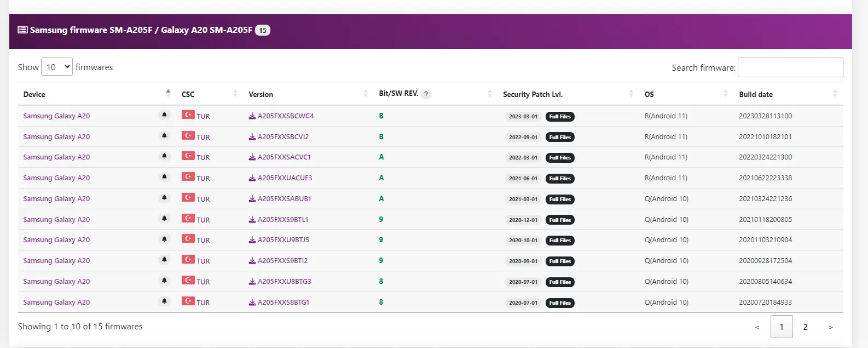The width and height of the screenshot is (868, 348).
Task: Open Samsung Galaxy A20 link in A205FXXSABUB1 row
Action: tap(56, 199)
